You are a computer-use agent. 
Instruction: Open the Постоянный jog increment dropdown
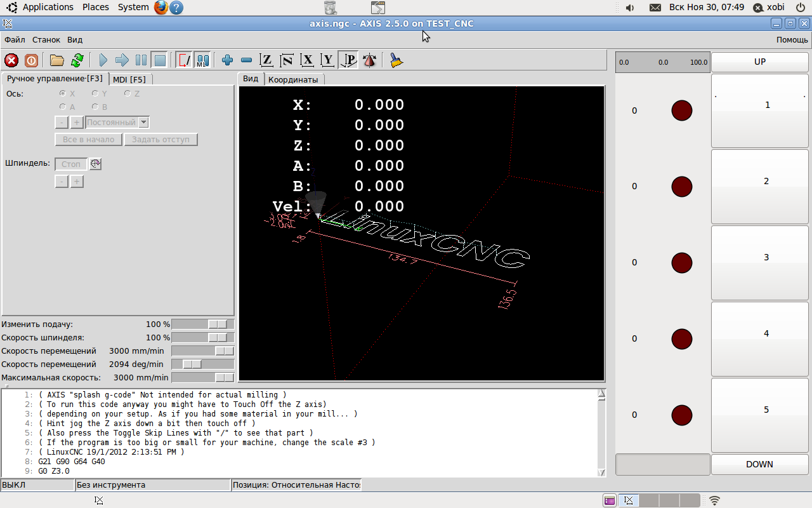(x=117, y=122)
